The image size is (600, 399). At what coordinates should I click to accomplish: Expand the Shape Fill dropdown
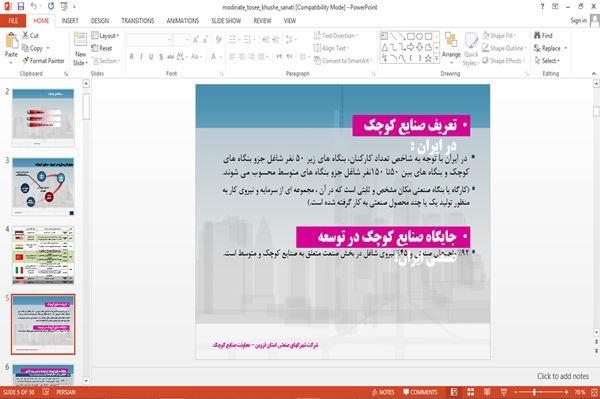(x=499, y=36)
